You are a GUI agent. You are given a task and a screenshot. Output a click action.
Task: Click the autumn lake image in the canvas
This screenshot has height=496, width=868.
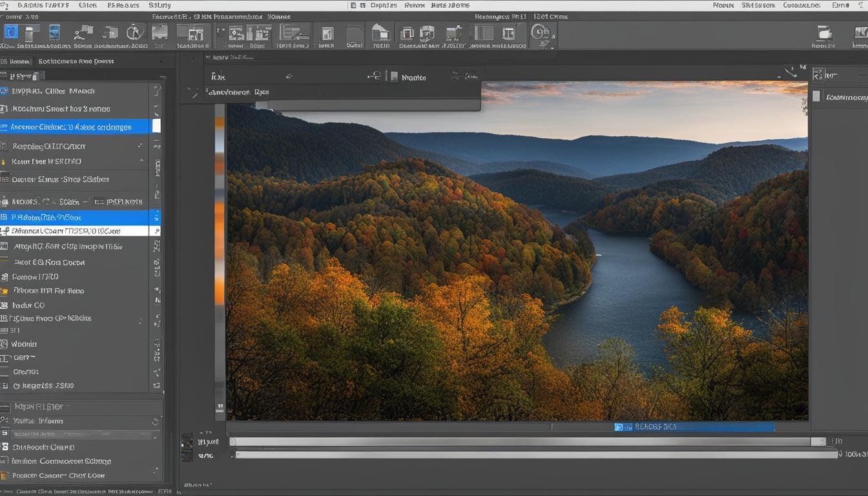coord(517,258)
